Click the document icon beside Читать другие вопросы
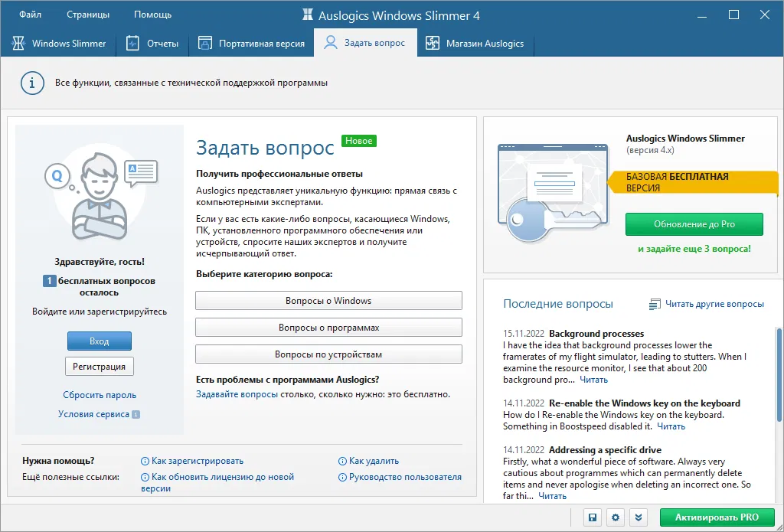This screenshot has height=532, width=784. [655, 304]
